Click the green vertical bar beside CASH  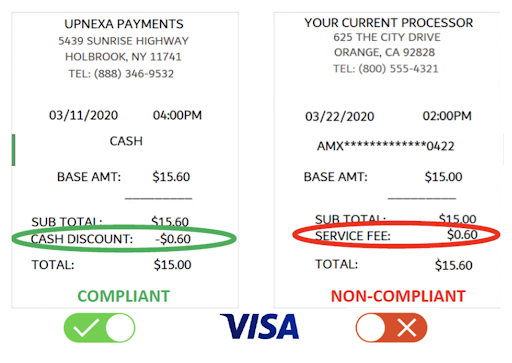tap(13, 150)
